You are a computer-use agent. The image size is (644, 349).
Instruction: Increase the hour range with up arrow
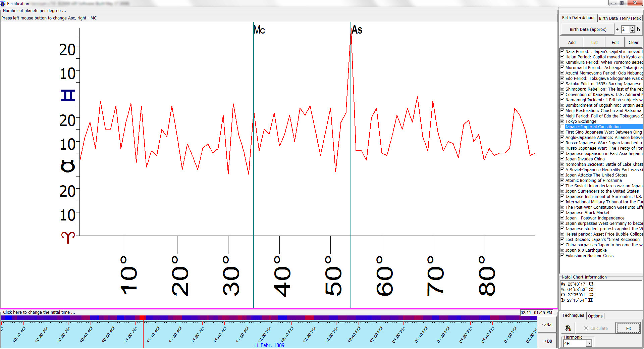(x=632, y=28)
